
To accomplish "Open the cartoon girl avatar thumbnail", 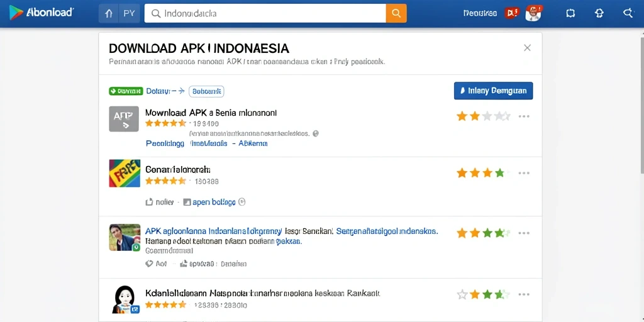I will click(x=125, y=300).
